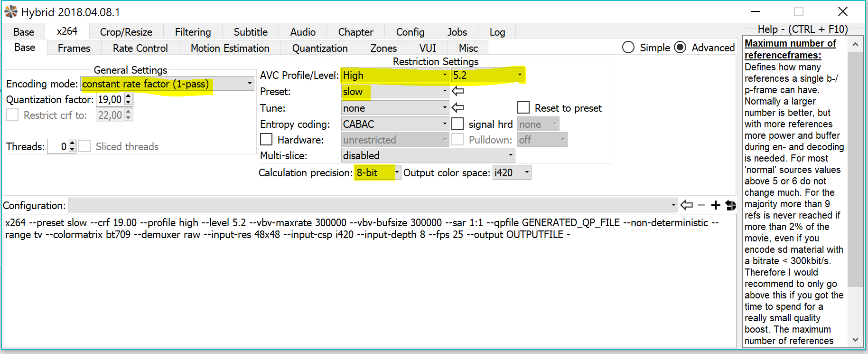Open the Crop/Resize tab
The height and width of the screenshot is (354, 868).
point(126,32)
